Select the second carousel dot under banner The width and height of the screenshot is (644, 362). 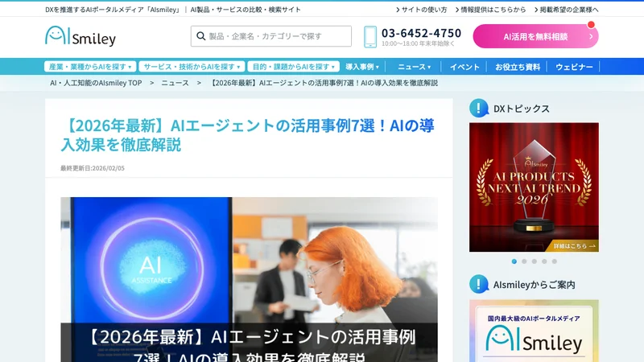[524, 261]
